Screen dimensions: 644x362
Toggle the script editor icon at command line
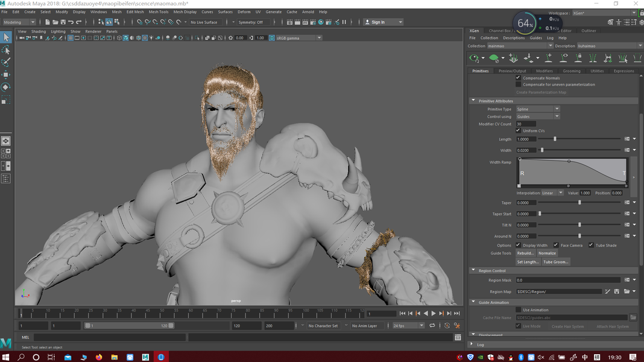(x=458, y=337)
